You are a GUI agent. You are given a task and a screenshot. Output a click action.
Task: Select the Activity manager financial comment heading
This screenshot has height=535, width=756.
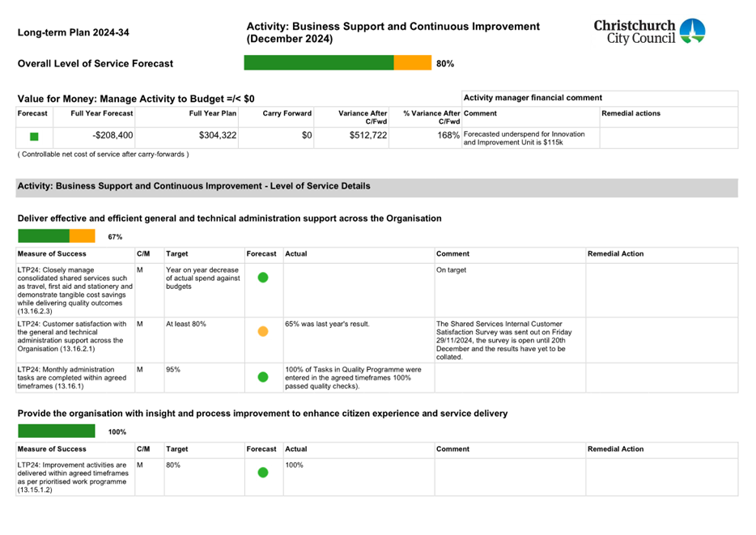tap(533, 98)
